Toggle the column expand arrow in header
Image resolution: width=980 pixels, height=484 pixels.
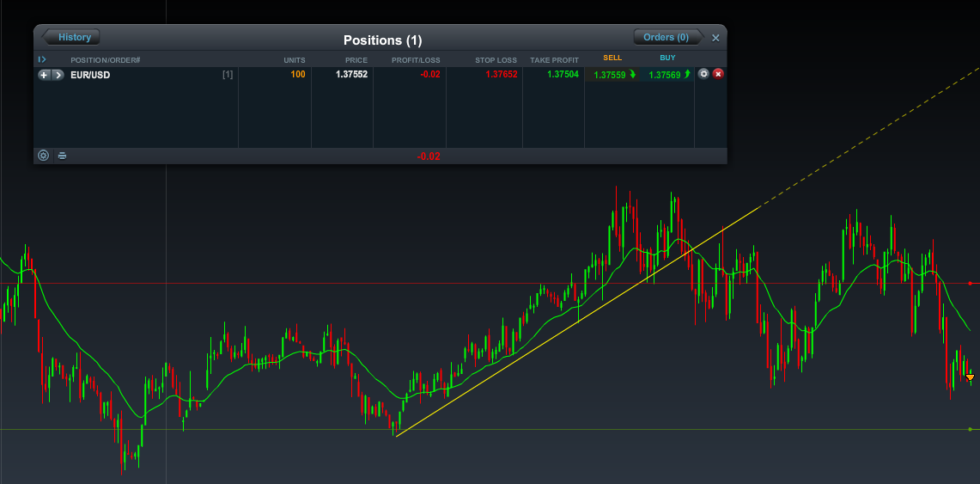[x=42, y=59]
